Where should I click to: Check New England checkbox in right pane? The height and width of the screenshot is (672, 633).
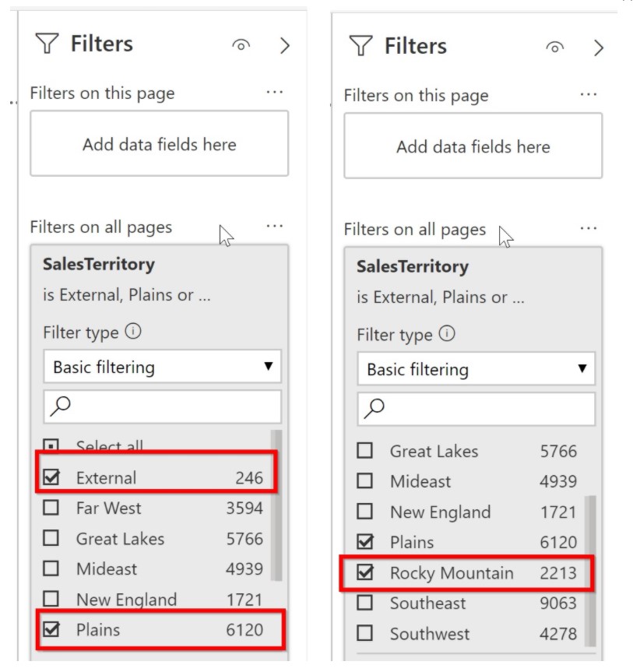(364, 512)
